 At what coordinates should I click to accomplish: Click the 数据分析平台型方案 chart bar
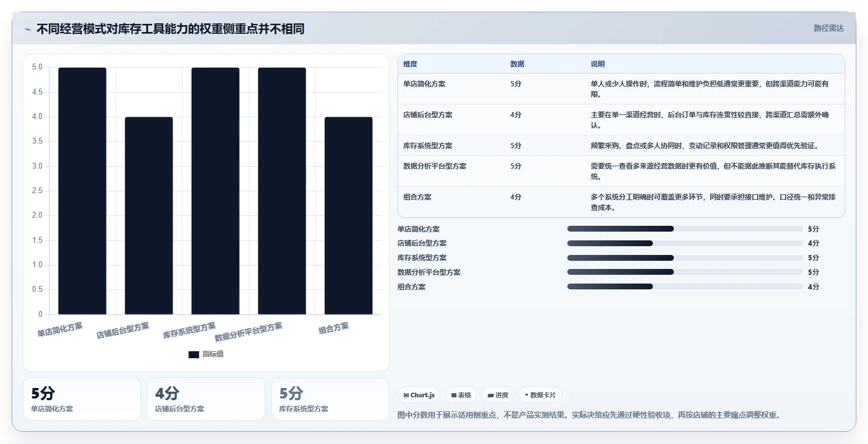point(282,191)
